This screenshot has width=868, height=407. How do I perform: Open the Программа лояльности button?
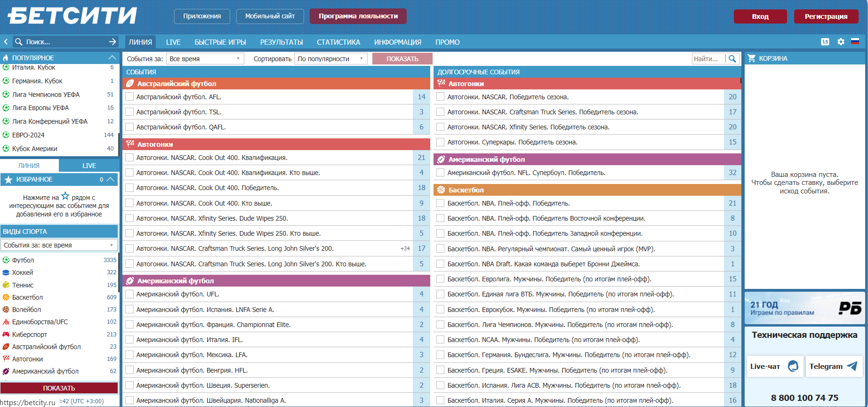pyautogui.click(x=358, y=16)
